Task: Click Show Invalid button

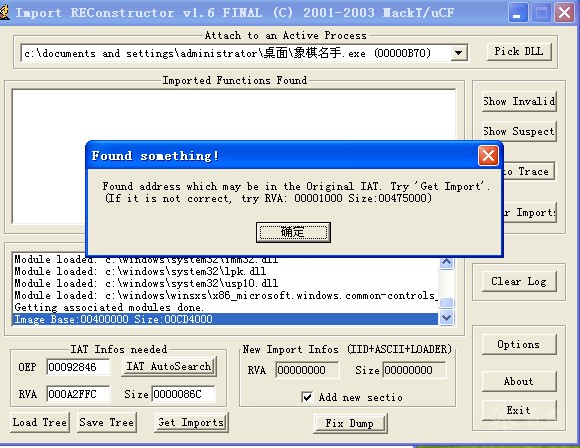Action: [x=519, y=101]
